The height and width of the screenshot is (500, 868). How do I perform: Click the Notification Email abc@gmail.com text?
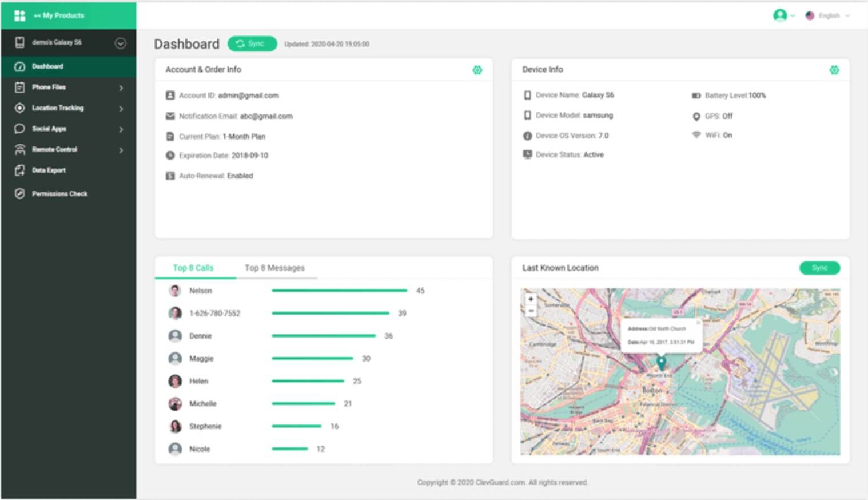236,116
